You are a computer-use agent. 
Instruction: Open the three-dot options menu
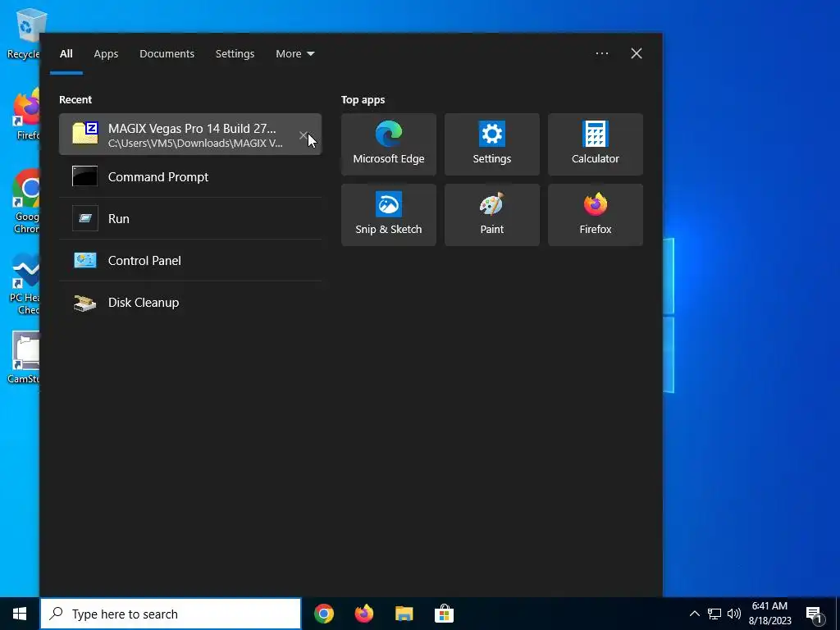(x=601, y=53)
